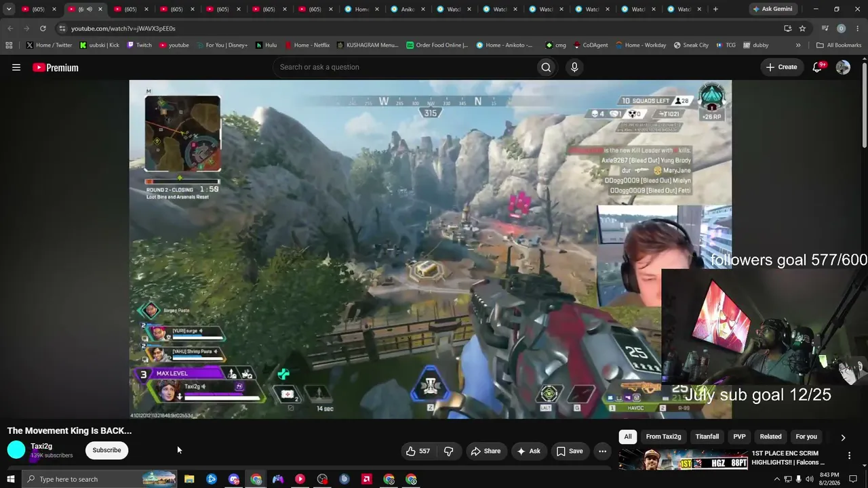Subscribe to the Taxi2g channel
This screenshot has height=488, width=868.
click(x=106, y=450)
